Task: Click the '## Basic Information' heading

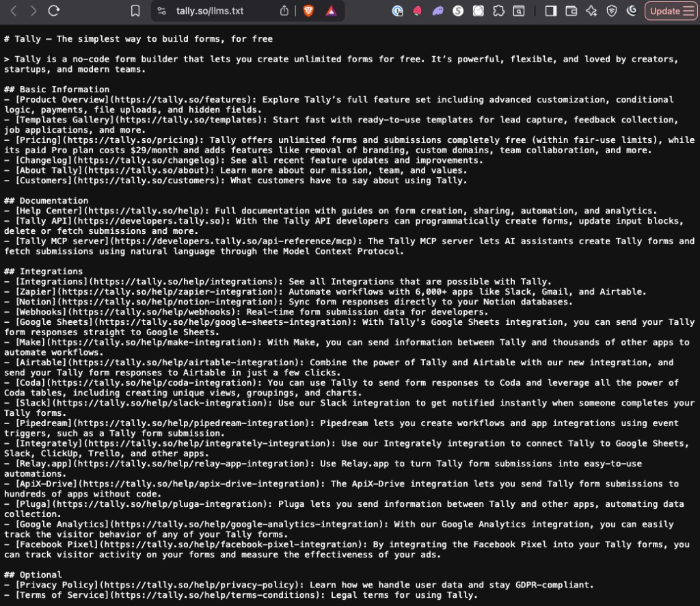Action: tap(57, 90)
